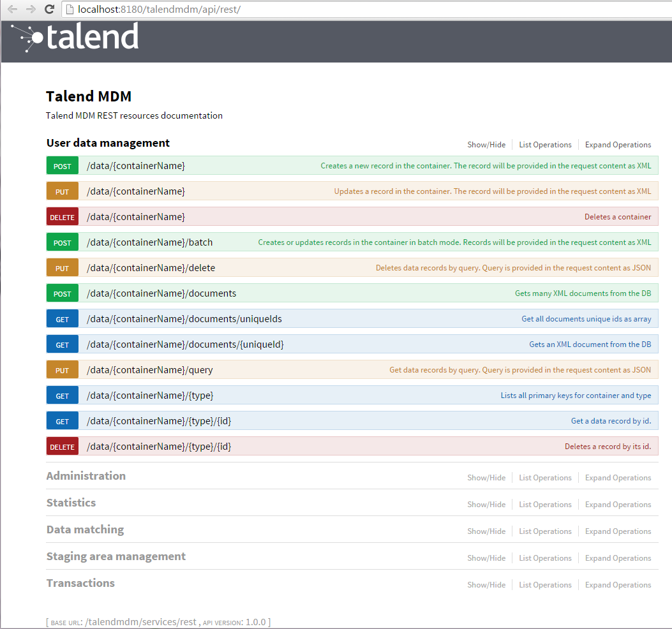Click Expand Operations for Staging area management
Screen dimensions: 672x629
tap(618, 558)
